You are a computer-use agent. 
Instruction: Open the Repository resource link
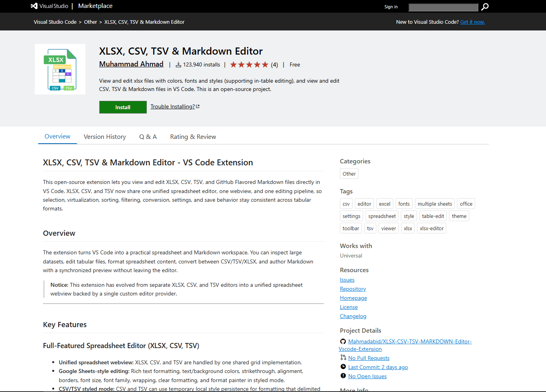pyautogui.click(x=353, y=289)
